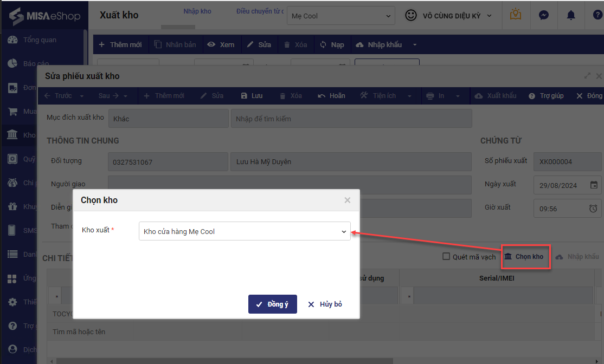Click Đóng to close the dialog

(589, 96)
